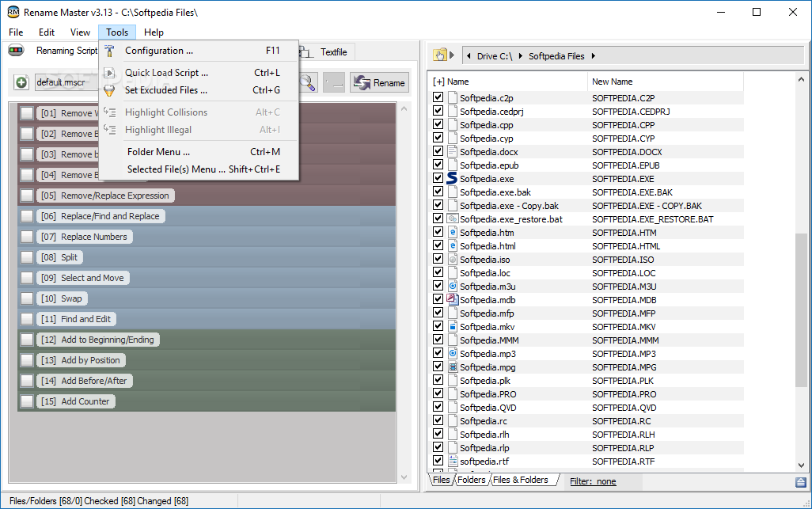Click script steps scroll-down arrow
This screenshot has width=812, height=509.
pyautogui.click(x=404, y=477)
